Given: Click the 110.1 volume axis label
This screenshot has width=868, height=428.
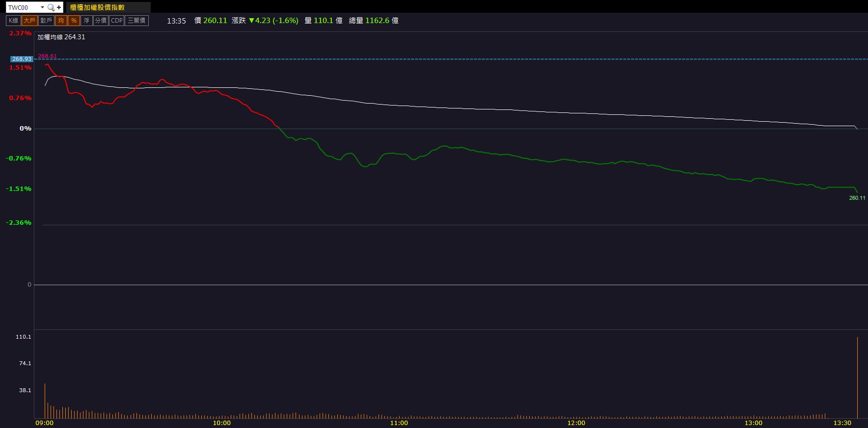Looking at the screenshot, I should (24, 337).
